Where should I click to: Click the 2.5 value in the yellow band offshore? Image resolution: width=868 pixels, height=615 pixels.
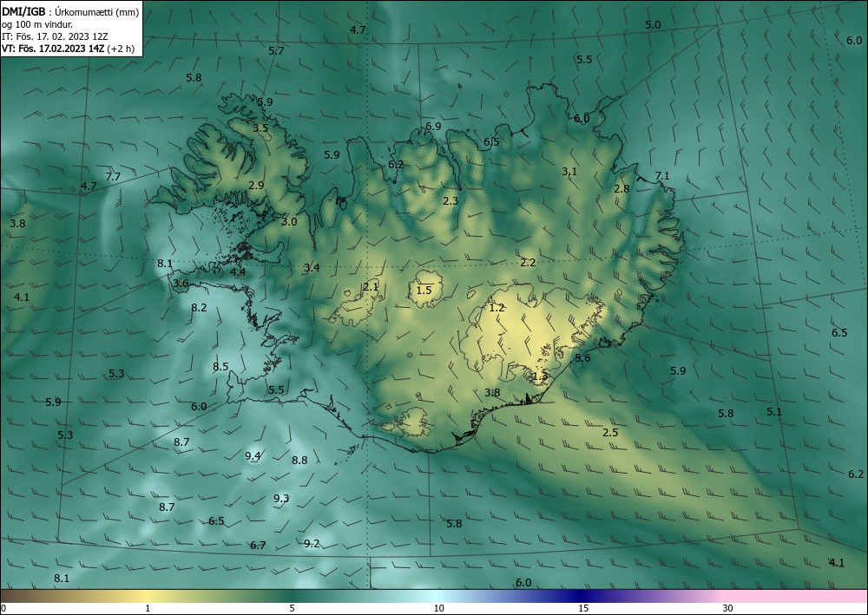point(610,433)
